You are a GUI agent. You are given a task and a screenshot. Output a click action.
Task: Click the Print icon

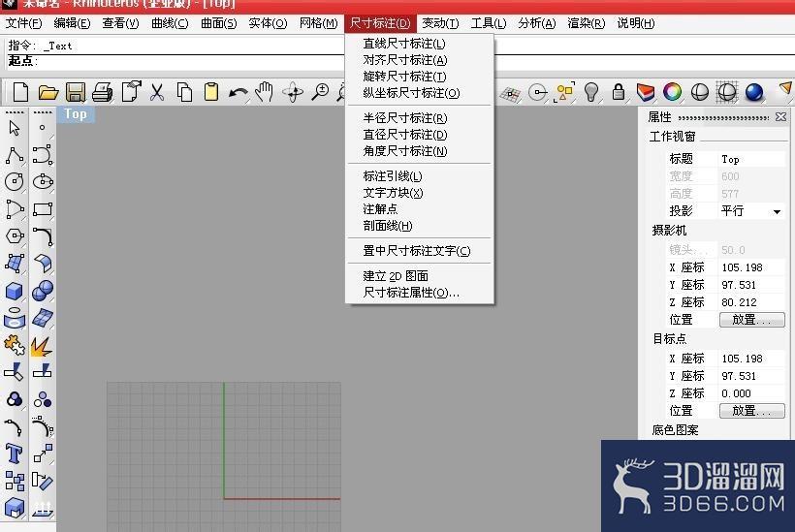click(103, 93)
